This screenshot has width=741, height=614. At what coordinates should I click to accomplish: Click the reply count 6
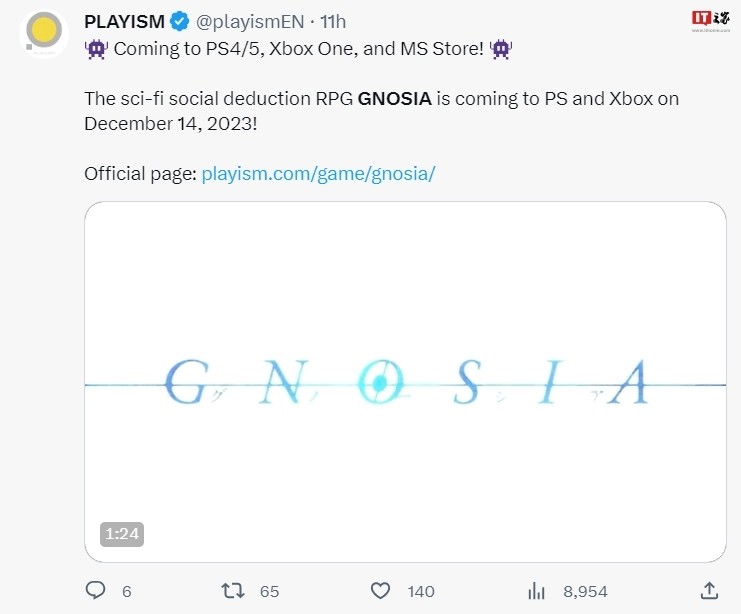[126, 591]
